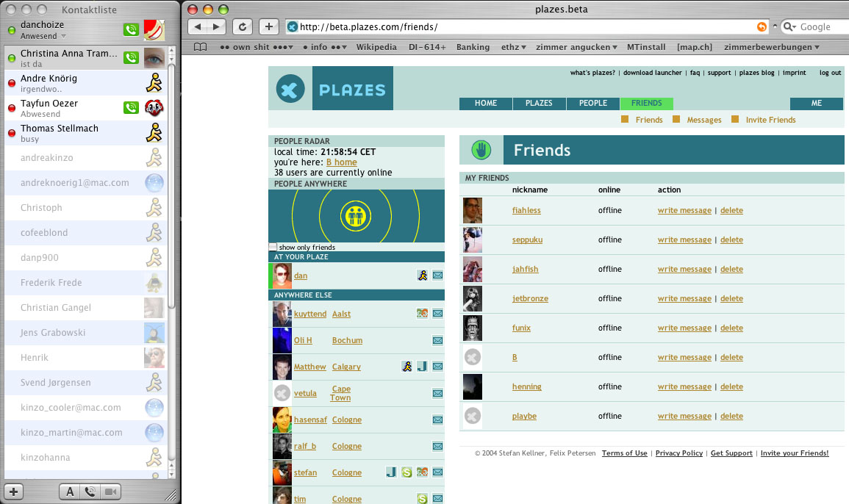Select Thomas Stellmach in the contact list
The image size is (849, 504).
(85, 133)
